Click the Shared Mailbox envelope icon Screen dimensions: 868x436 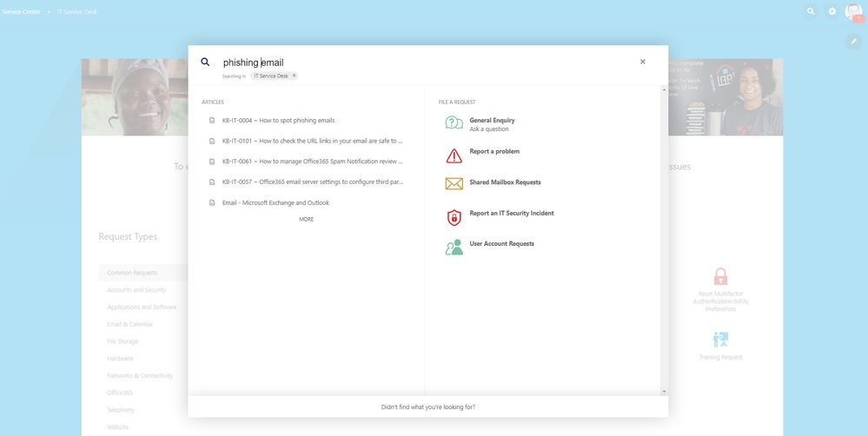(454, 184)
